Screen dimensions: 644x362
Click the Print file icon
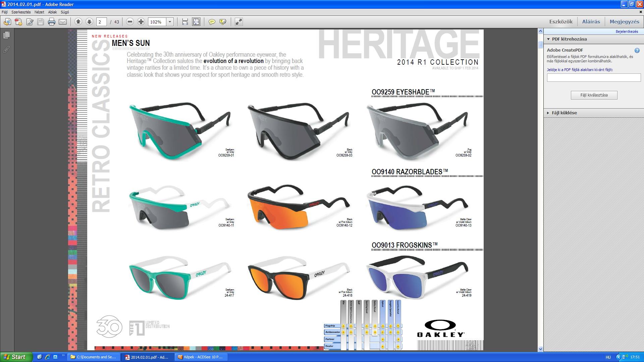pos(51,22)
